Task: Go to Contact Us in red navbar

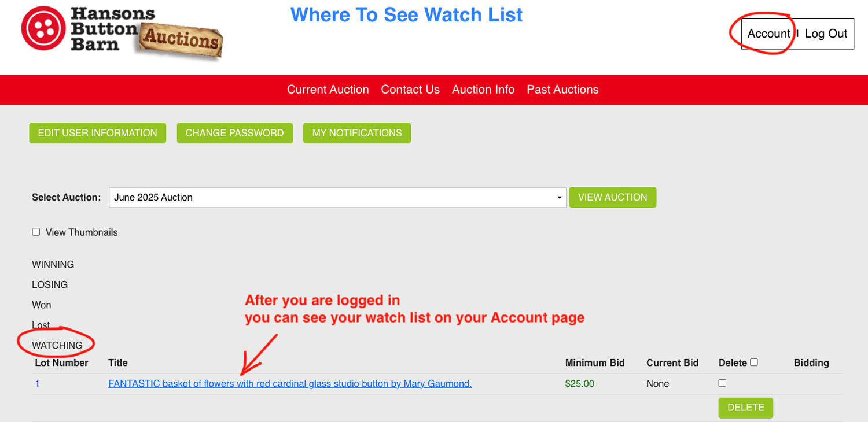Action: pyautogui.click(x=410, y=90)
